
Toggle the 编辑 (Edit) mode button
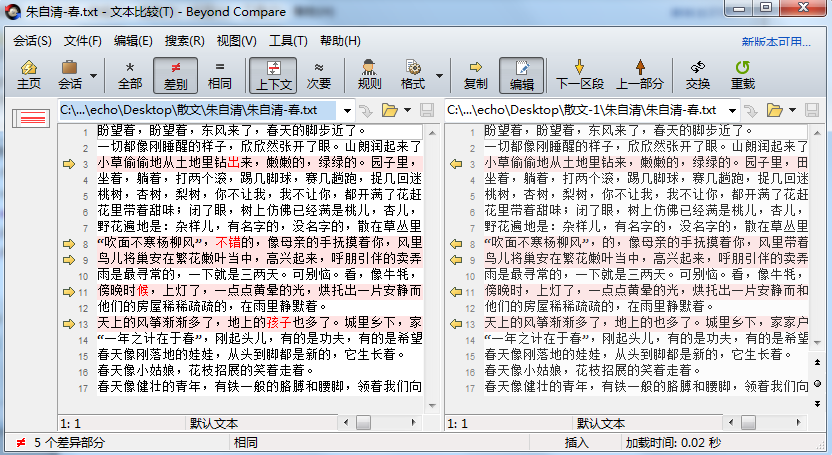coord(522,74)
